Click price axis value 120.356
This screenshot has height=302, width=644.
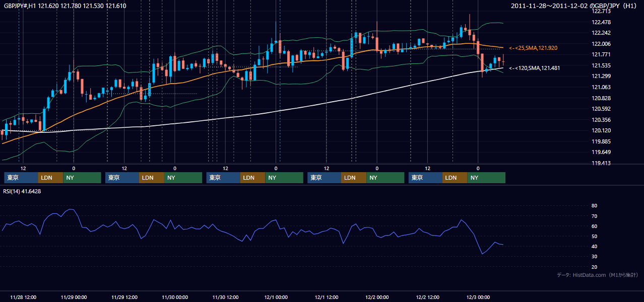601,120
